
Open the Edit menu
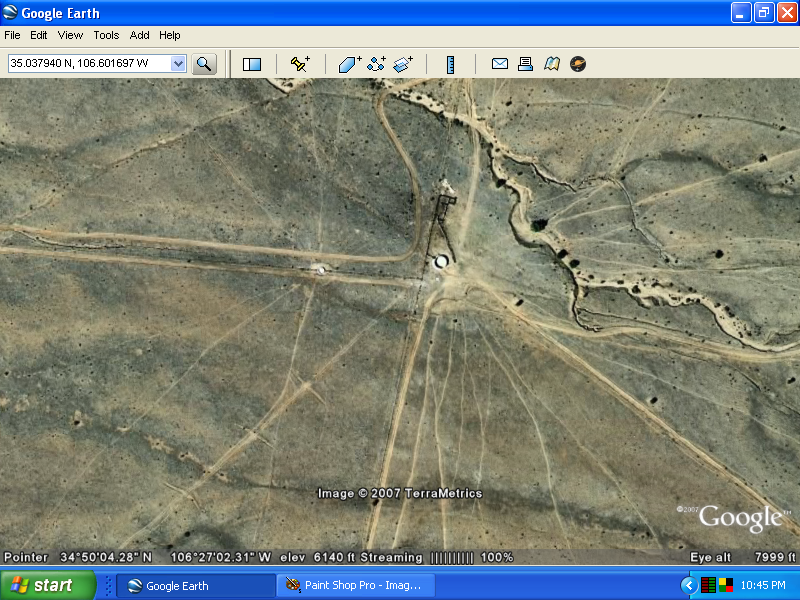click(38, 35)
